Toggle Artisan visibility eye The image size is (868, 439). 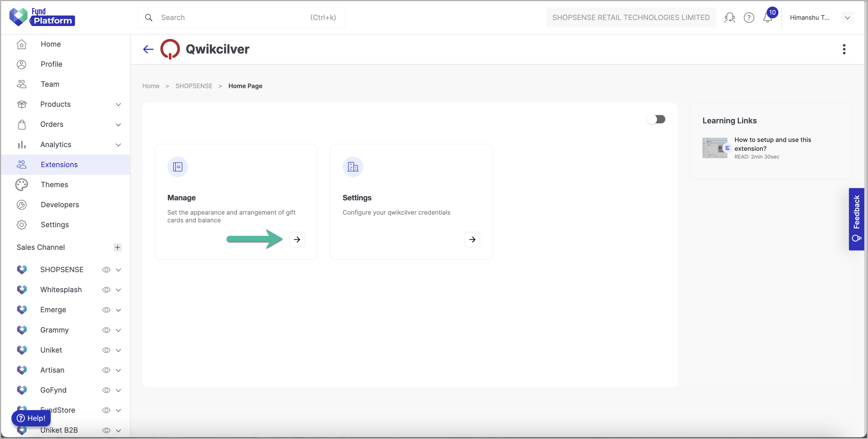[106, 370]
